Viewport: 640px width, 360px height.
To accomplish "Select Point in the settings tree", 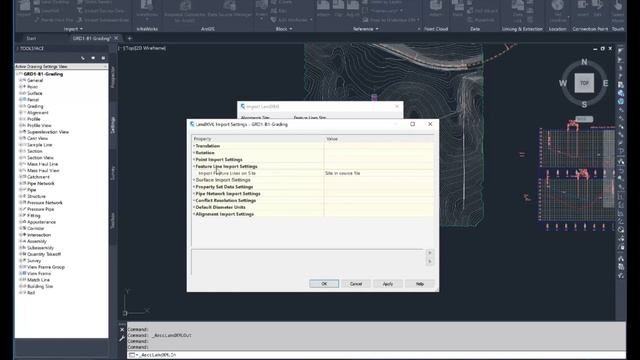I will [32, 87].
